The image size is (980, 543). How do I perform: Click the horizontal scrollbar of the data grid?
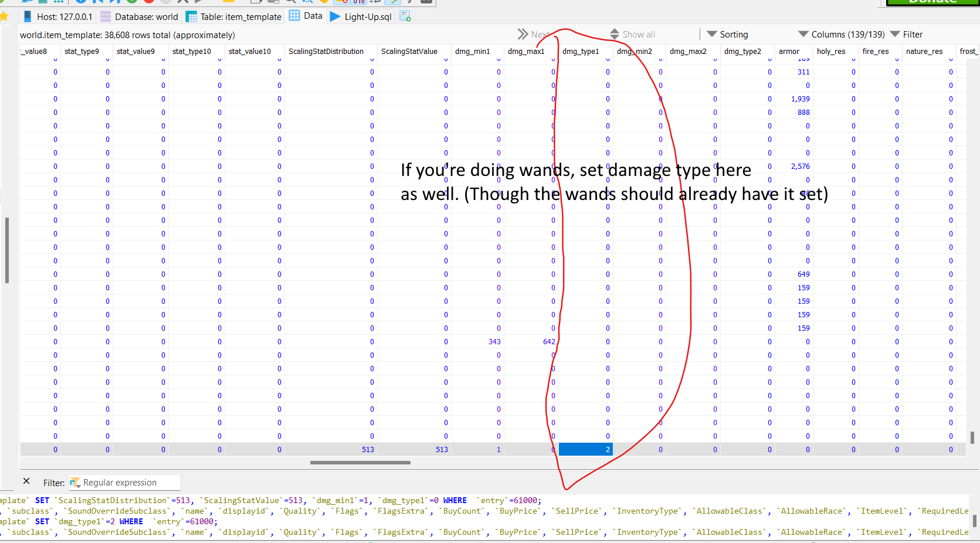click(x=360, y=463)
